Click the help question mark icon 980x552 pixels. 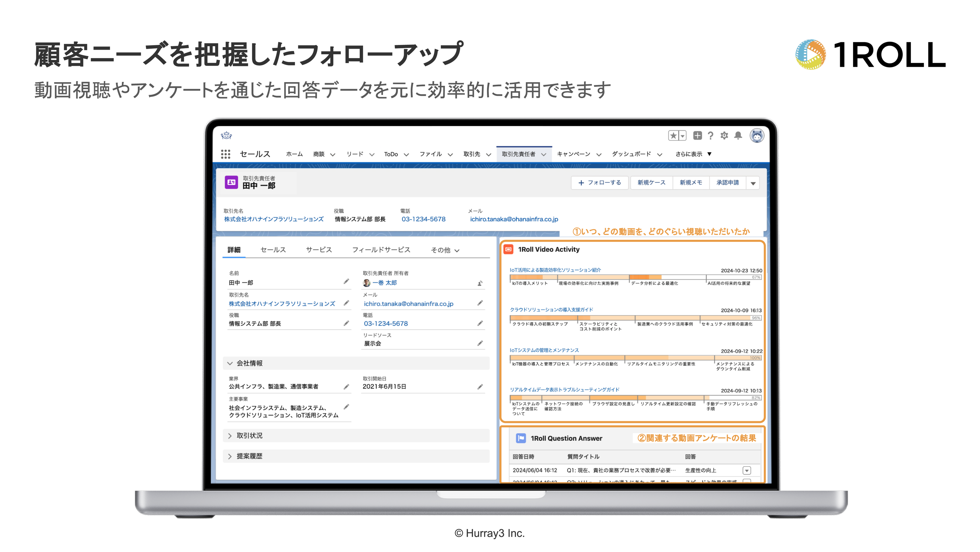710,135
